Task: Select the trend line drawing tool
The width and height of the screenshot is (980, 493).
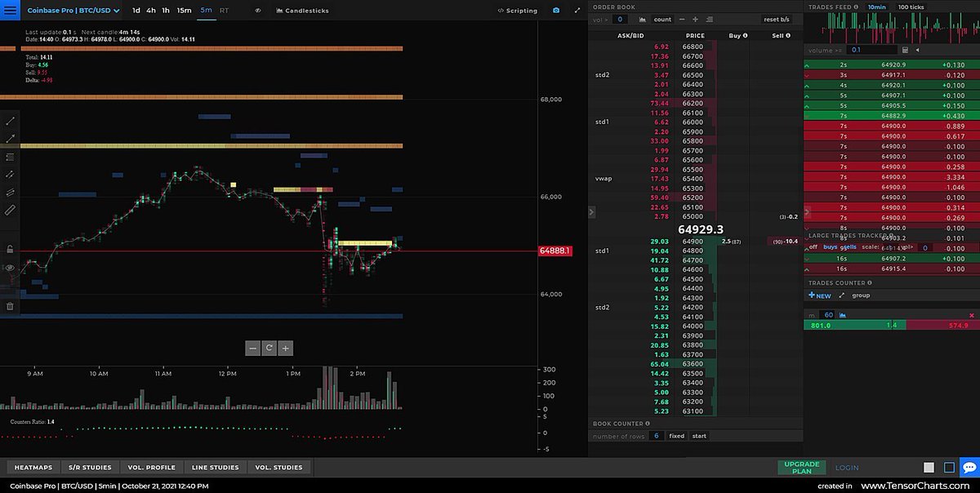Action: tap(10, 121)
